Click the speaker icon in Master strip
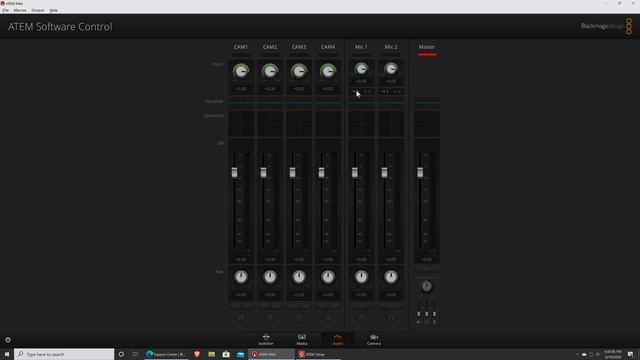Viewport: 640px width, 360px height. (x=419, y=322)
